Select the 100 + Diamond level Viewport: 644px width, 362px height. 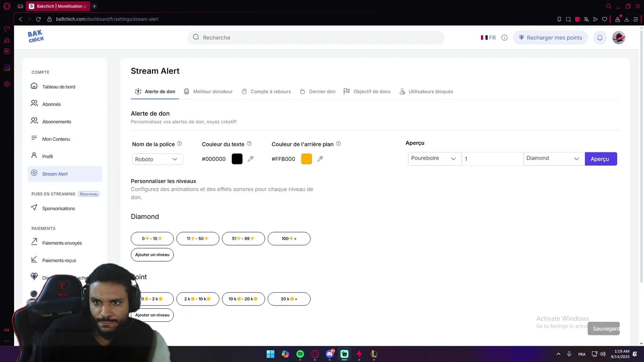pos(289,239)
